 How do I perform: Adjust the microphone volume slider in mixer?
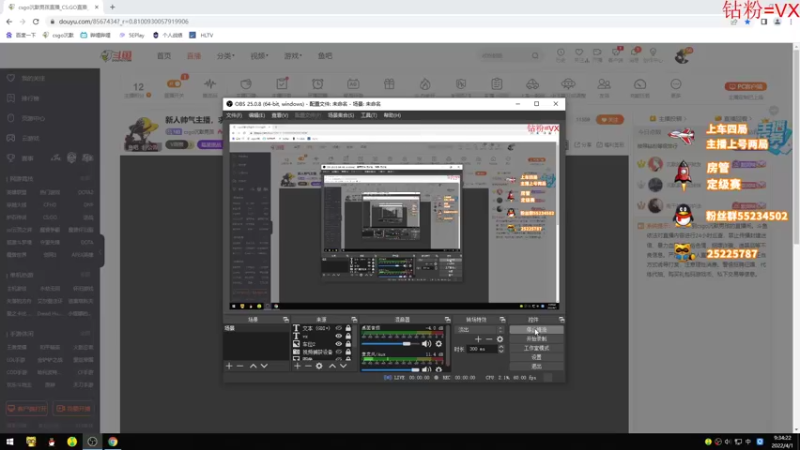(390, 369)
